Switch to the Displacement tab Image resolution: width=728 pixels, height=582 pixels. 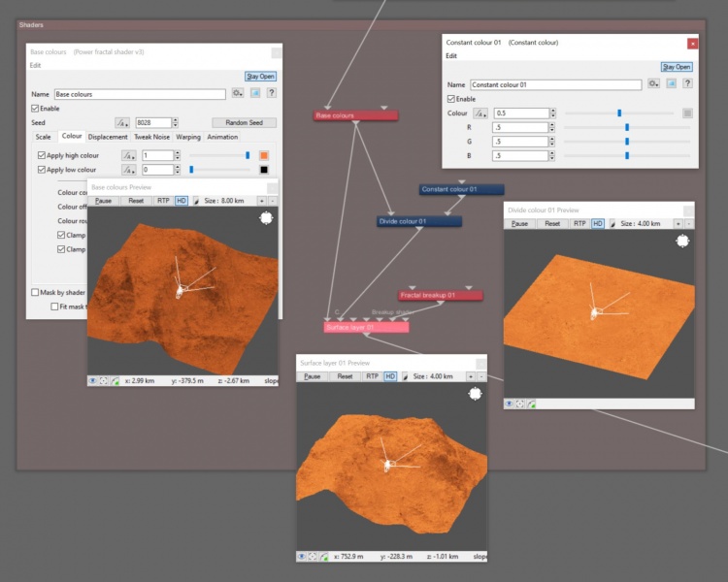[108, 137]
